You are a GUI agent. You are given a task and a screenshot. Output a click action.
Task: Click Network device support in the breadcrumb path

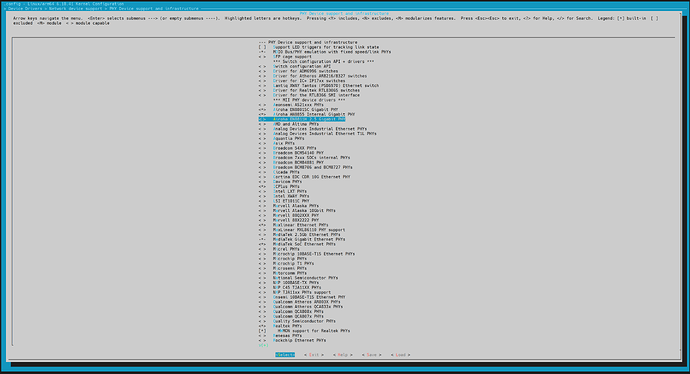pyautogui.click(x=75, y=8)
